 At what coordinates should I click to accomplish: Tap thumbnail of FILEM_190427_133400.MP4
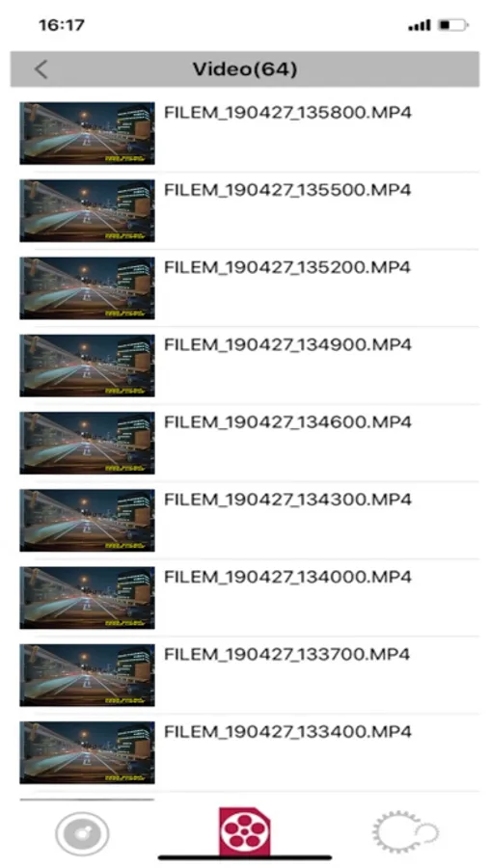point(87,753)
